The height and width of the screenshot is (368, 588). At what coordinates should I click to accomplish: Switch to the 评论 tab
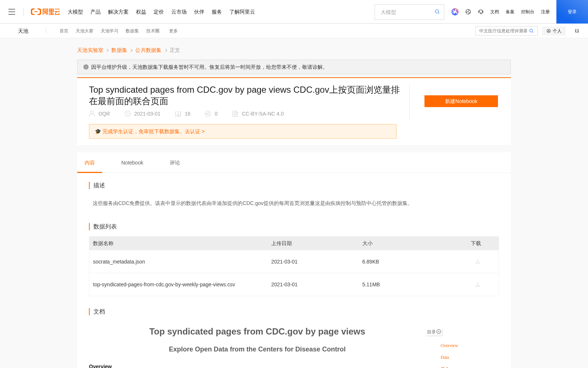pyautogui.click(x=175, y=163)
